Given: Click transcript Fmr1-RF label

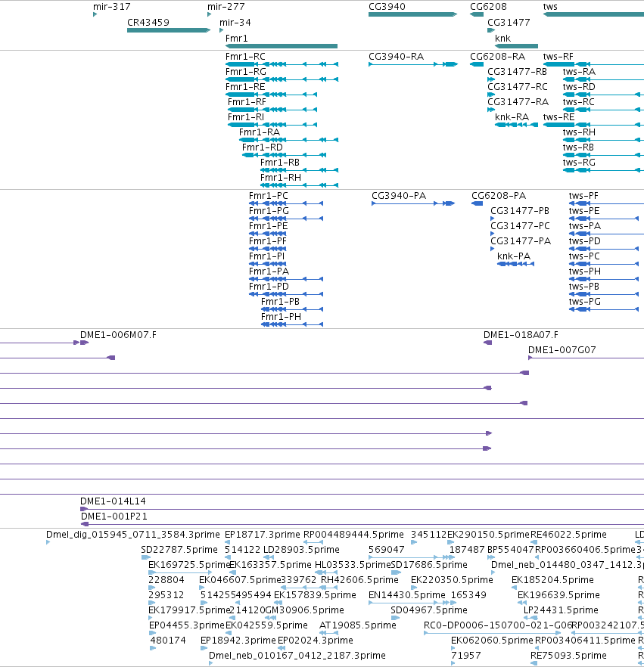Looking at the screenshot, I should click(247, 101).
